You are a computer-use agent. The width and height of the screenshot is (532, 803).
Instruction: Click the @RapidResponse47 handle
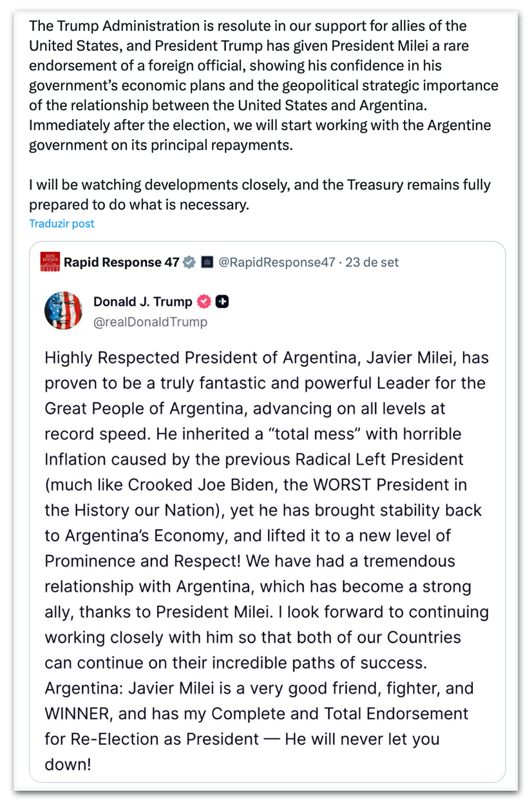click(x=278, y=262)
